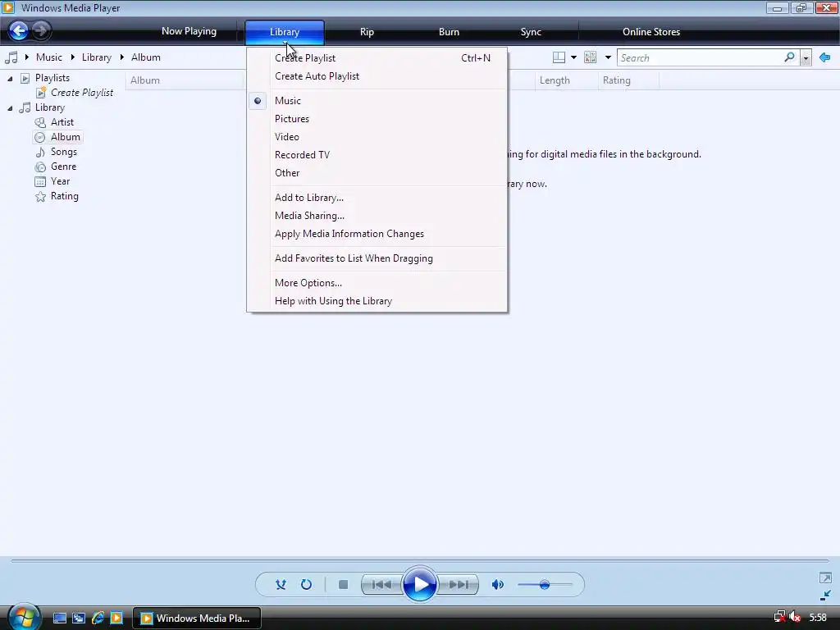Open the Online Stores tab

(x=651, y=32)
